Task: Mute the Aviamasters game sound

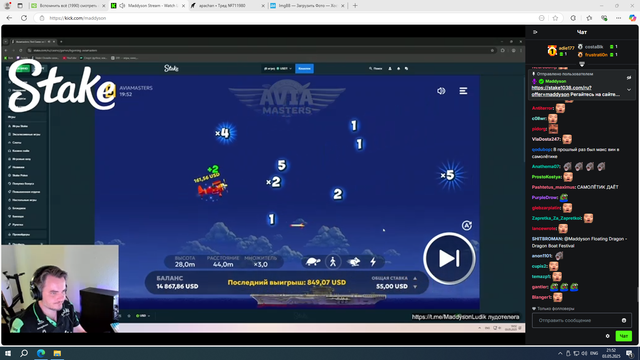Action: (x=441, y=91)
